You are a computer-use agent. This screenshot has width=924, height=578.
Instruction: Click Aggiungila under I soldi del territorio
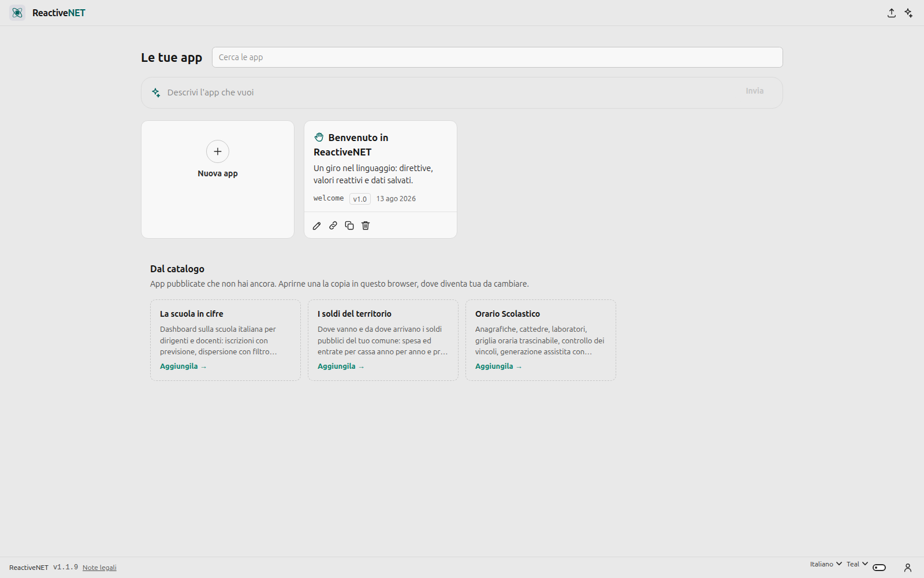(341, 366)
